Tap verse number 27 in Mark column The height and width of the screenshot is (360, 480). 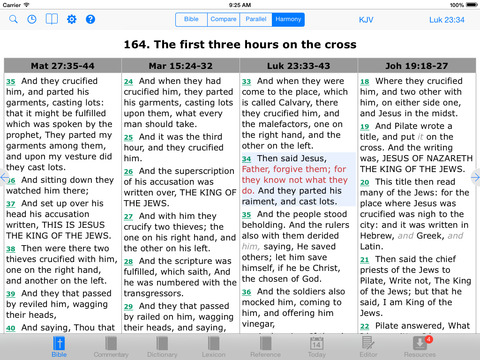click(128, 217)
